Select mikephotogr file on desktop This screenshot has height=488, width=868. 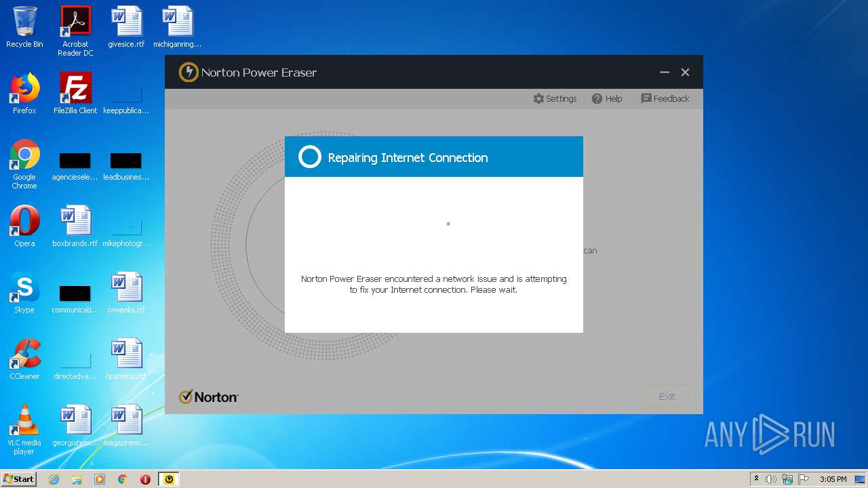click(126, 233)
